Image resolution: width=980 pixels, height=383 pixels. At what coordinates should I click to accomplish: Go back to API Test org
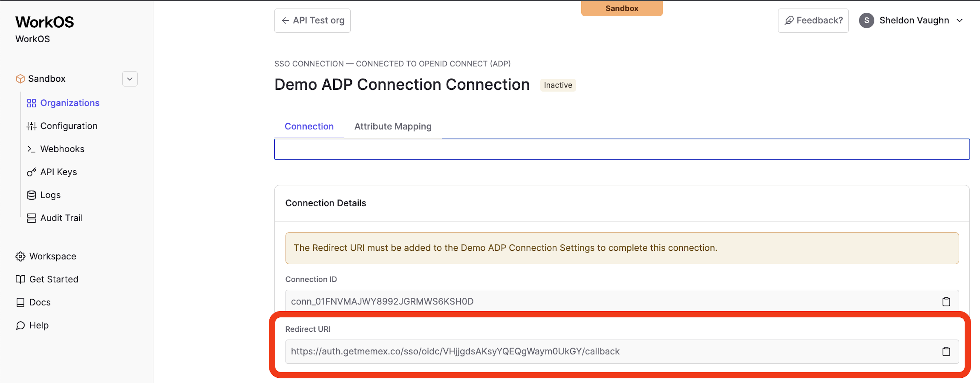312,20
